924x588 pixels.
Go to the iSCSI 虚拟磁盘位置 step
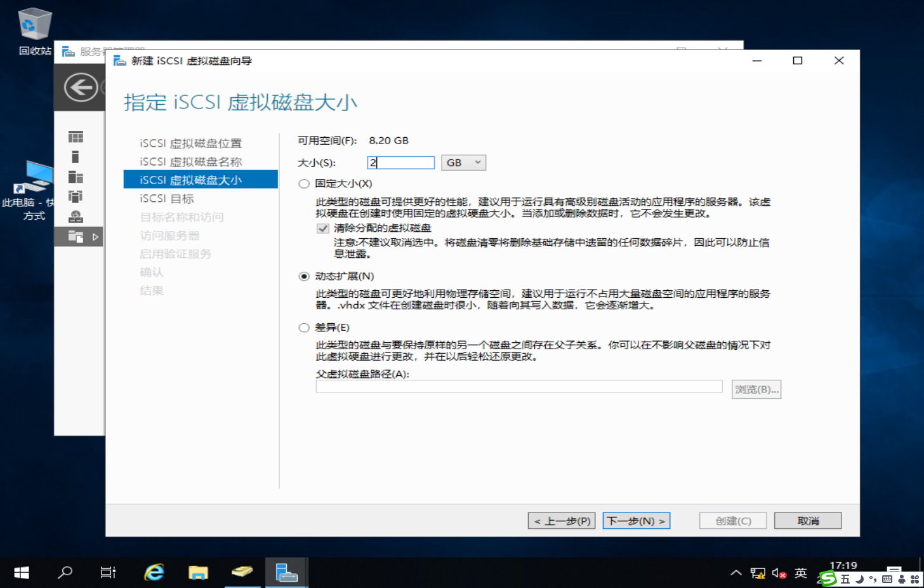pos(191,144)
